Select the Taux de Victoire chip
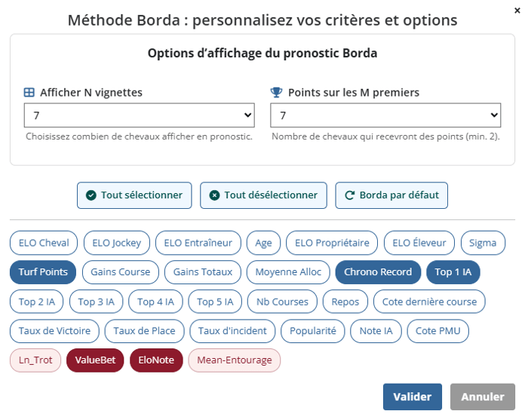This screenshot has width=528, height=420. coord(54,331)
